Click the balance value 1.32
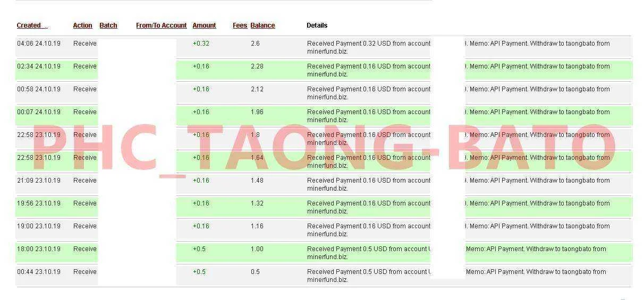Viewport: 644px width, 300px height. click(x=257, y=203)
